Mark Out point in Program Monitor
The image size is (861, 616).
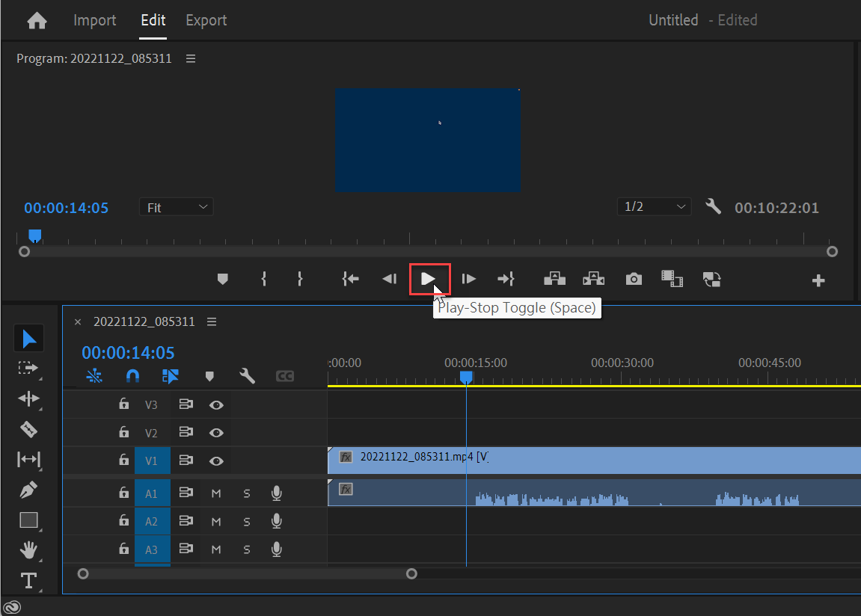point(300,279)
